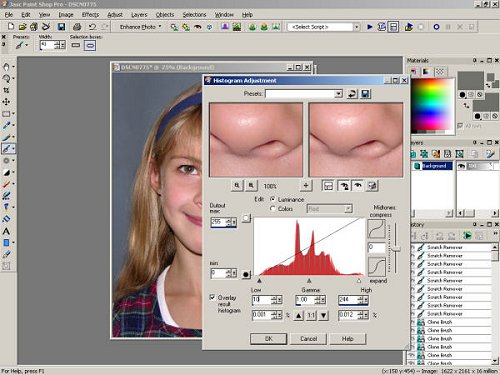The image size is (500, 375).
Task: Confirm histogram changes with OK
Action: [x=269, y=339]
